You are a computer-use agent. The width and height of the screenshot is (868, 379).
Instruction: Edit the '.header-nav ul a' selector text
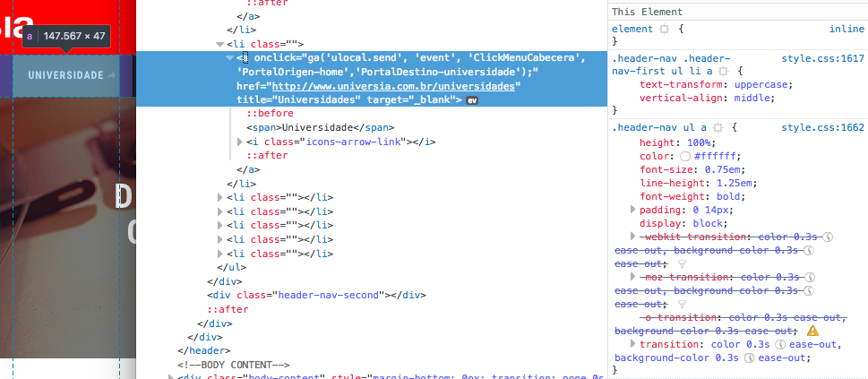(x=660, y=127)
